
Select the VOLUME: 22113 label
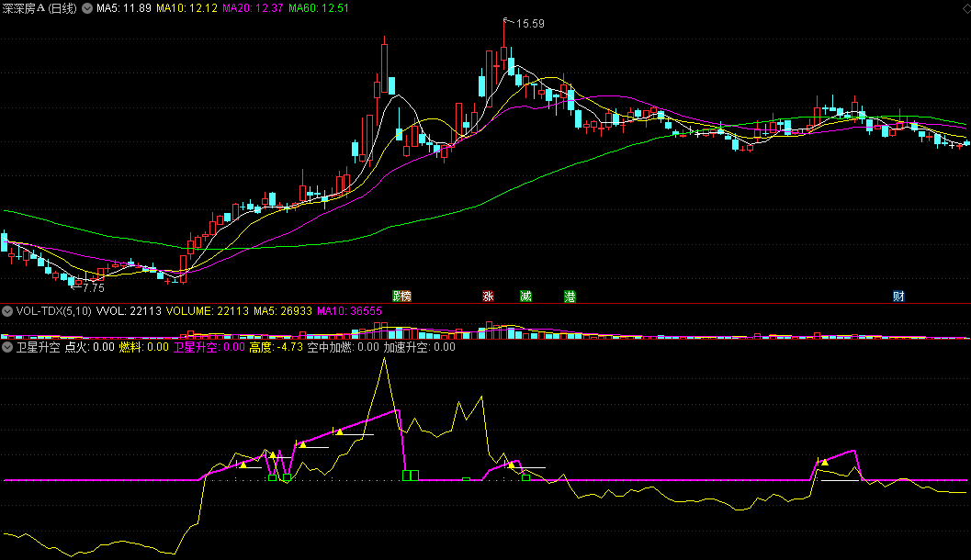coord(208,310)
